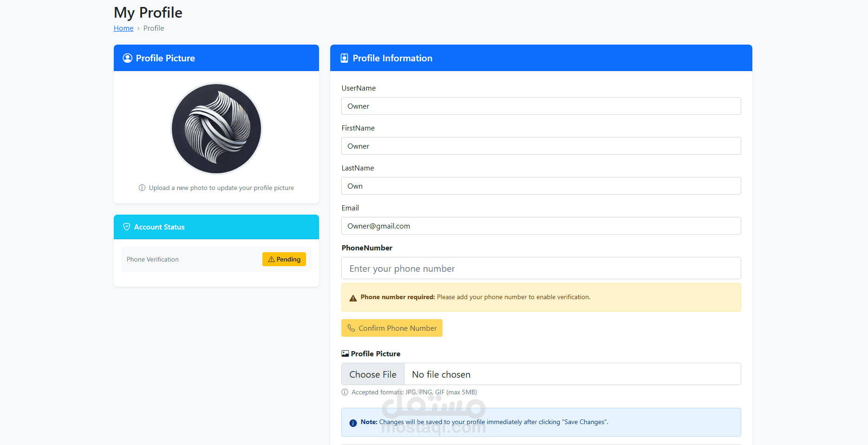Click the info icon beside upload photo hint

[142, 188]
